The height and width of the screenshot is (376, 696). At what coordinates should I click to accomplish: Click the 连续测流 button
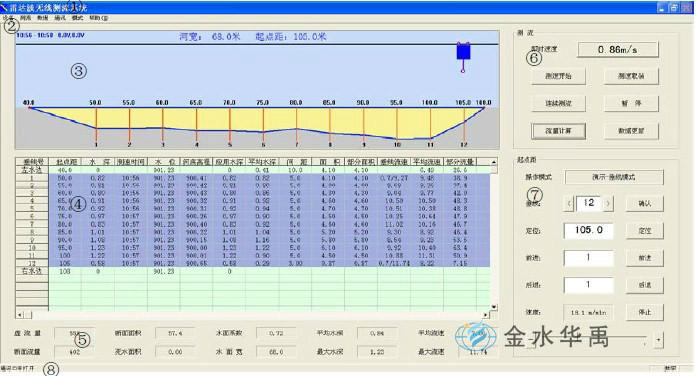click(x=558, y=103)
